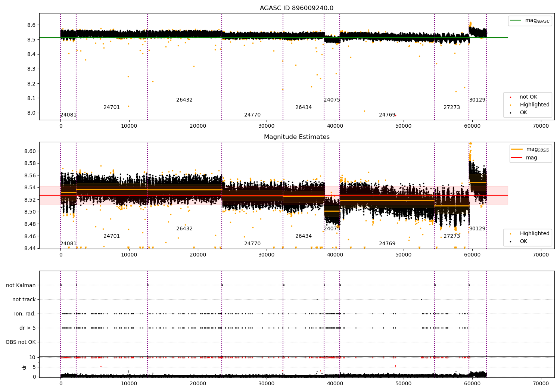Click label 24075 in the Magnitude Estimates plot
560x392 pixels.
pos(332,229)
